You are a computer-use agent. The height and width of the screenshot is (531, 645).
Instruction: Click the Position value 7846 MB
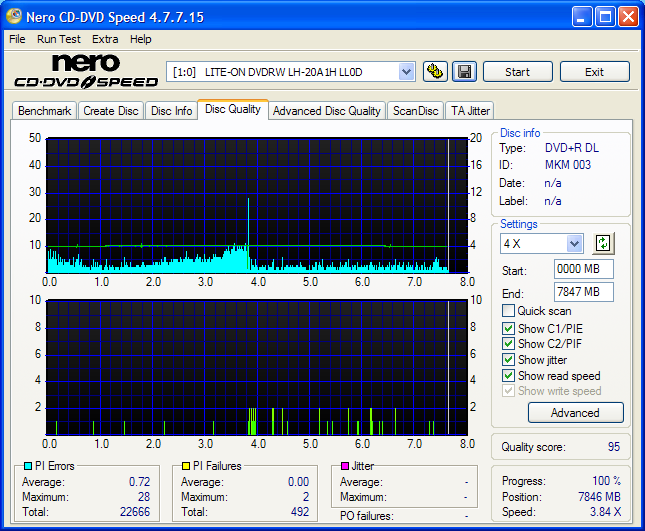599,496
